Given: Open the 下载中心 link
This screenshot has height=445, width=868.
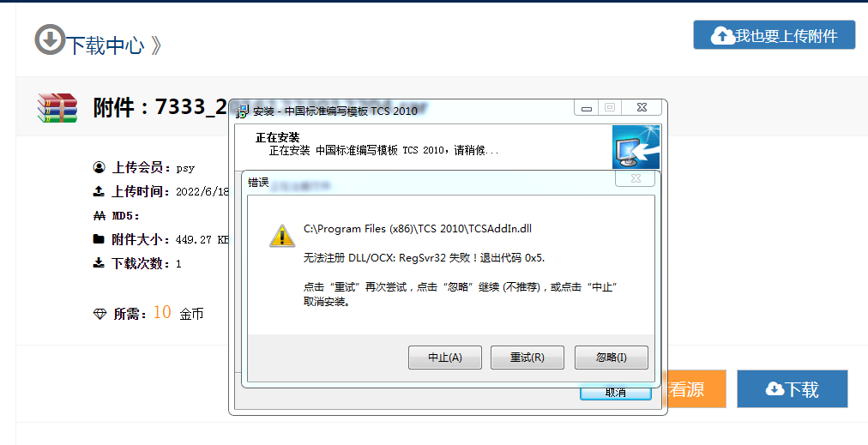Looking at the screenshot, I should 105,45.
